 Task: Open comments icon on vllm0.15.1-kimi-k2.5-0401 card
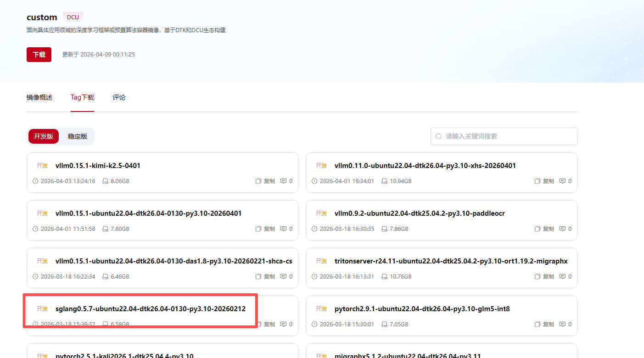283,181
